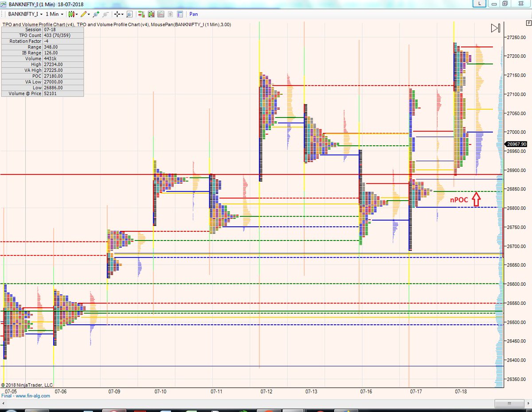Click the zoom magnifier icon
This screenshot has height=412, width=532.
tap(129, 14)
